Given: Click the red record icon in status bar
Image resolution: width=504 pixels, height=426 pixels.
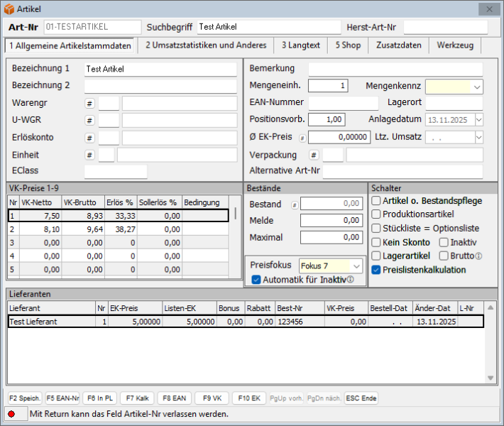Looking at the screenshot, I should tap(11, 414).
